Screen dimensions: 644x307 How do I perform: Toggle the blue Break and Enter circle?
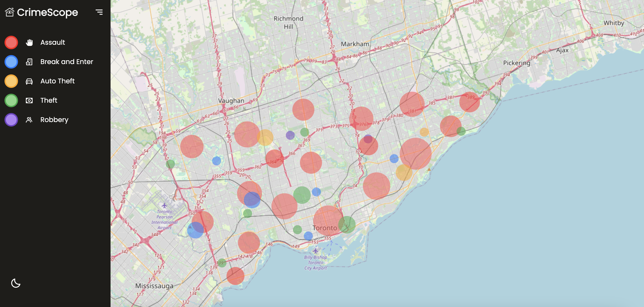[11, 62]
